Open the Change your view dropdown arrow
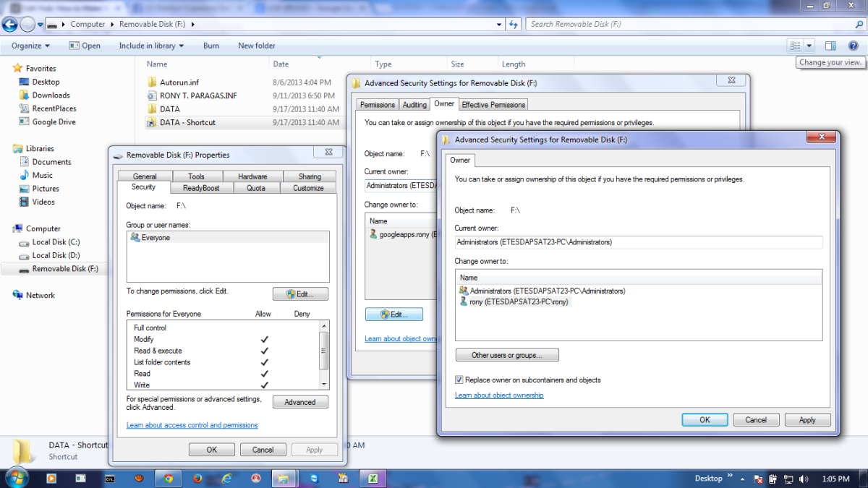This screenshot has height=488, width=868. pos(809,45)
